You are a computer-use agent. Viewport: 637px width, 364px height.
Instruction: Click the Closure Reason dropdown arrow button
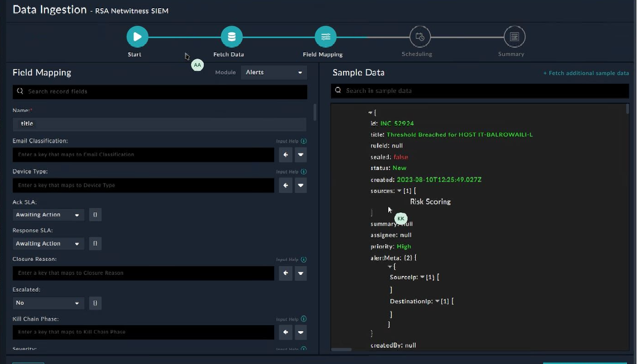[301, 273]
